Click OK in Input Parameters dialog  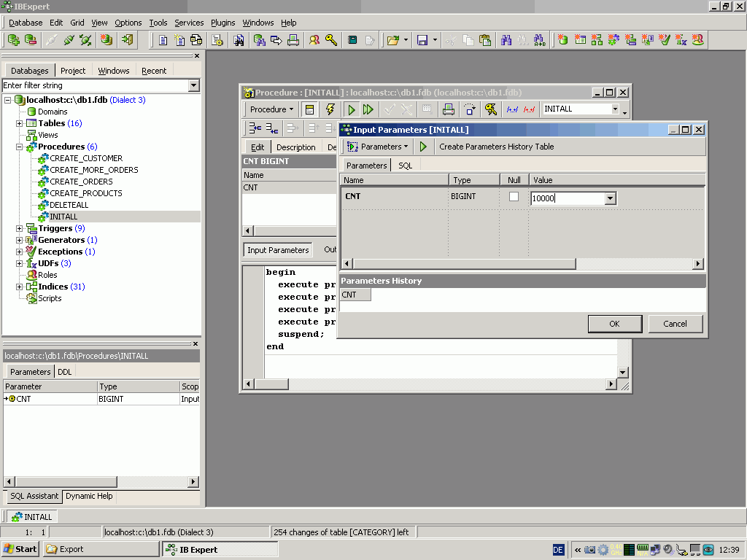tap(614, 324)
